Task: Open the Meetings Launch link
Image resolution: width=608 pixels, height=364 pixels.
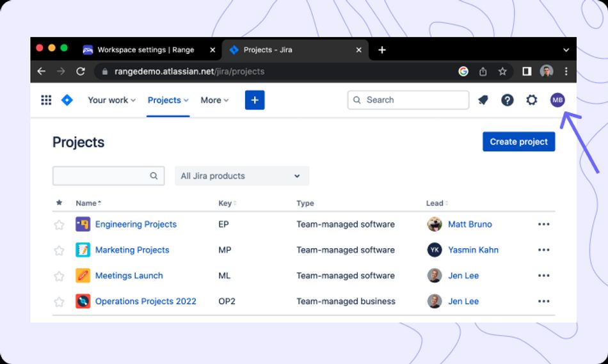Action: pyautogui.click(x=129, y=276)
